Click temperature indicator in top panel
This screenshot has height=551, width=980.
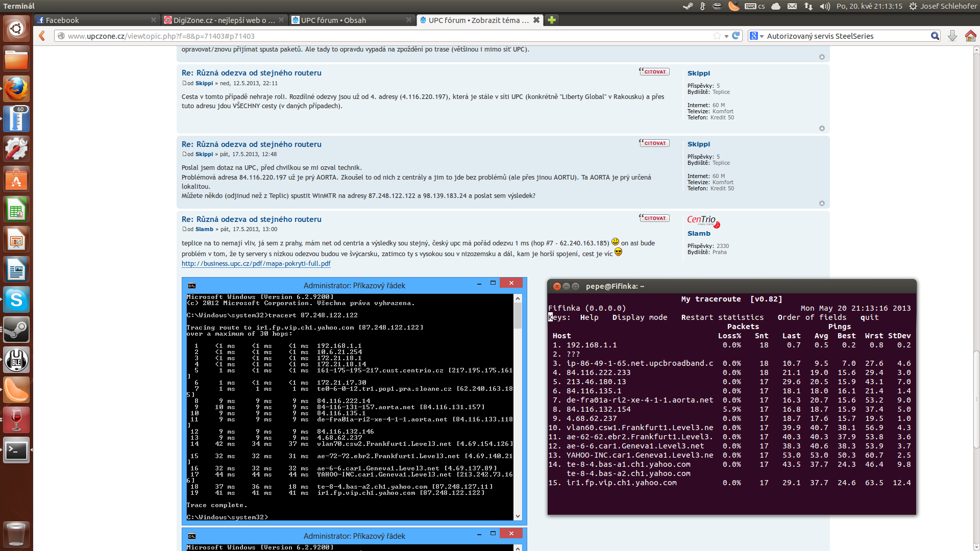pyautogui.click(x=703, y=6)
